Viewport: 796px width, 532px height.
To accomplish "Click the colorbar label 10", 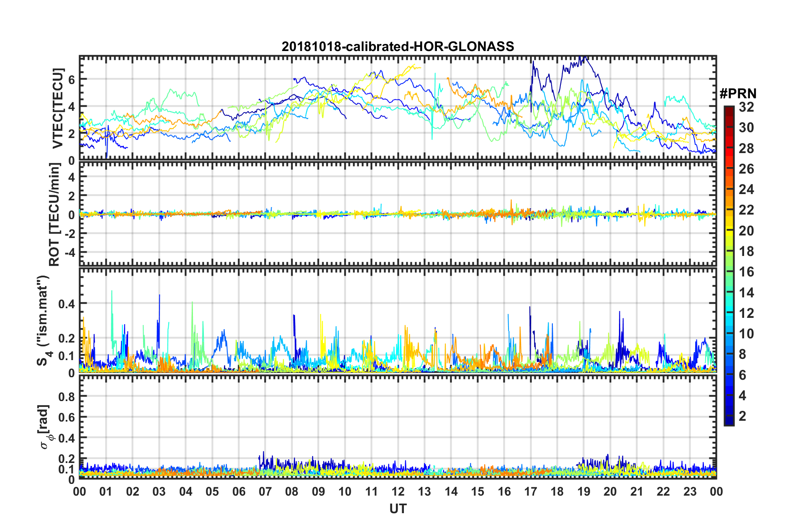I will tap(746, 334).
